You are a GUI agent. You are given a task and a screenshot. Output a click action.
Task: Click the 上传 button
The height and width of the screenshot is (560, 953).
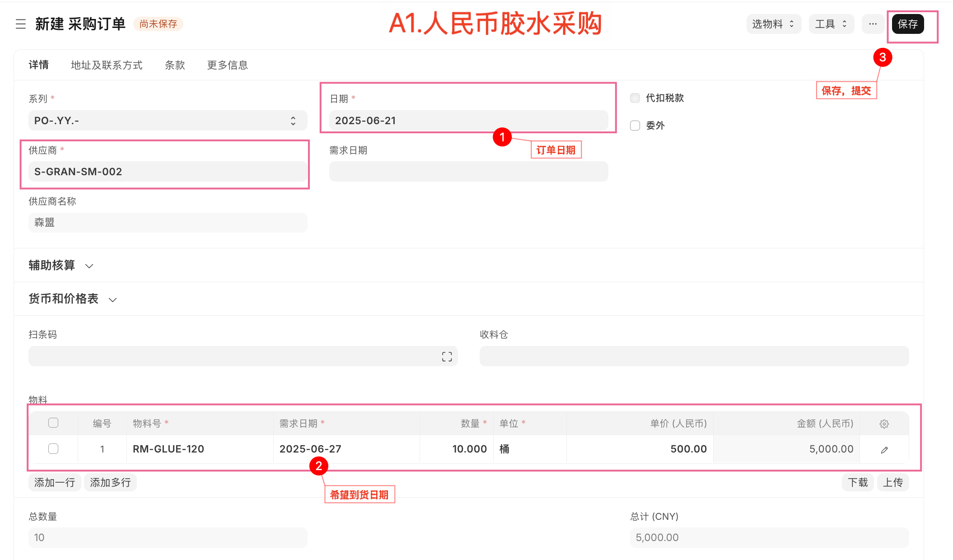click(892, 482)
